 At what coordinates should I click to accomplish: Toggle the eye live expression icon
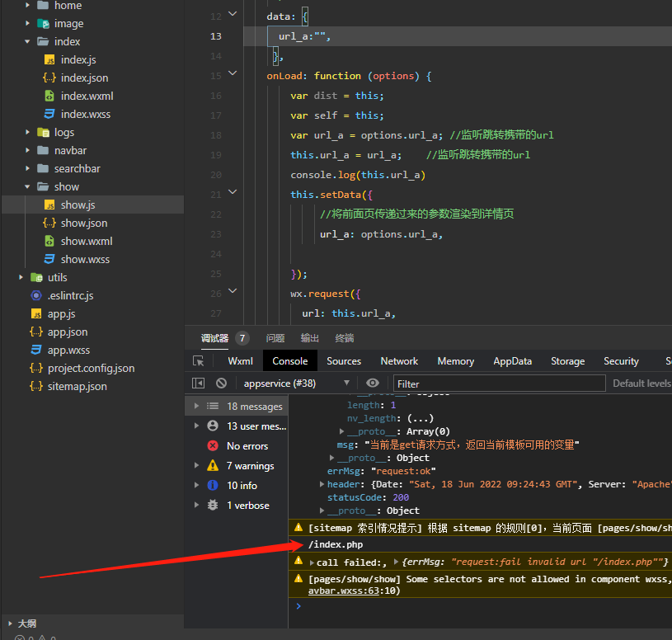pos(373,384)
